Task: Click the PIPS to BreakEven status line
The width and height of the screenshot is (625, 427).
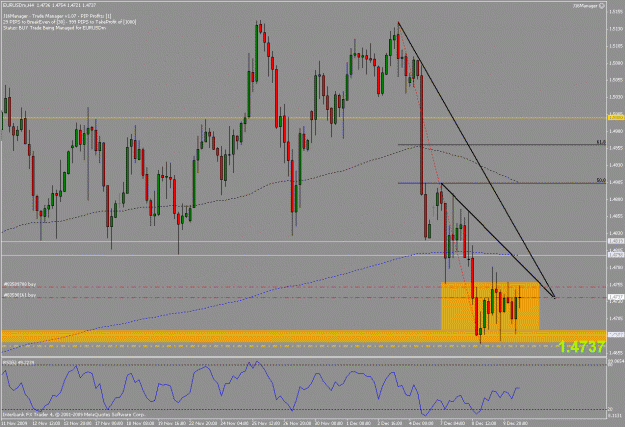Action: pos(69,22)
